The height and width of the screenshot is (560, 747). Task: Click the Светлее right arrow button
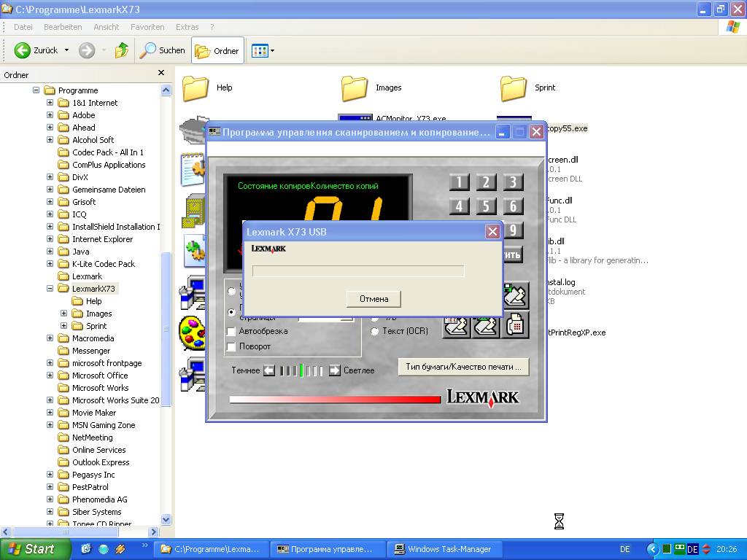(x=335, y=370)
